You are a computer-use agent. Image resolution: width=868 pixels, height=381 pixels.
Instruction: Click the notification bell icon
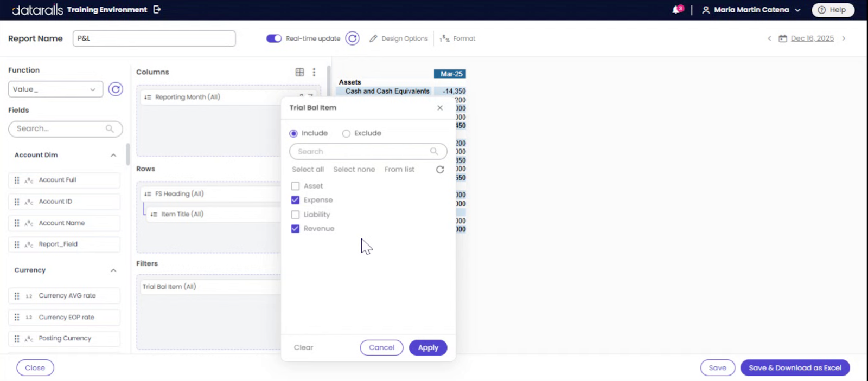(676, 10)
